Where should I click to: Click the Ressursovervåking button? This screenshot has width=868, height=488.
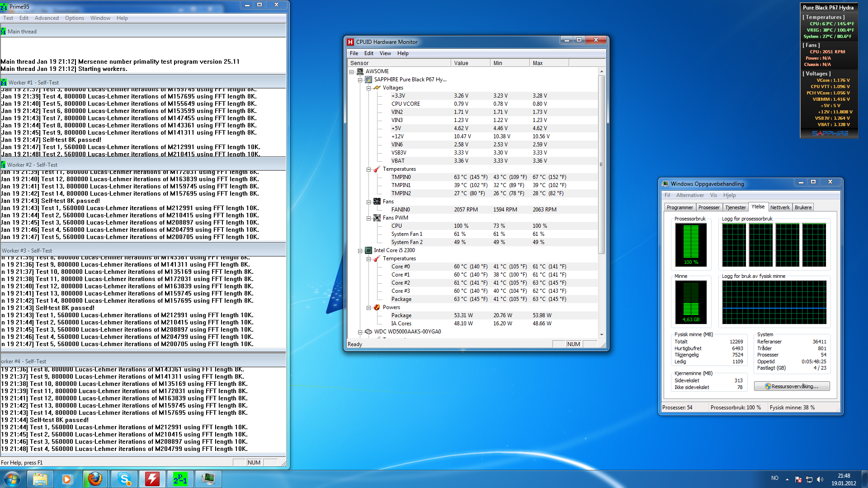point(792,386)
